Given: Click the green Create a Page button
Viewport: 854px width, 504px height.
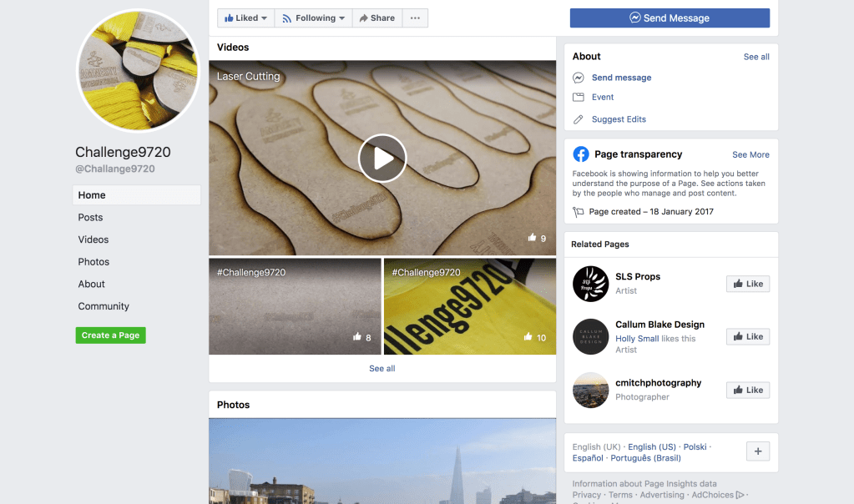Looking at the screenshot, I should pyautogui.click(x=110, y=335).
